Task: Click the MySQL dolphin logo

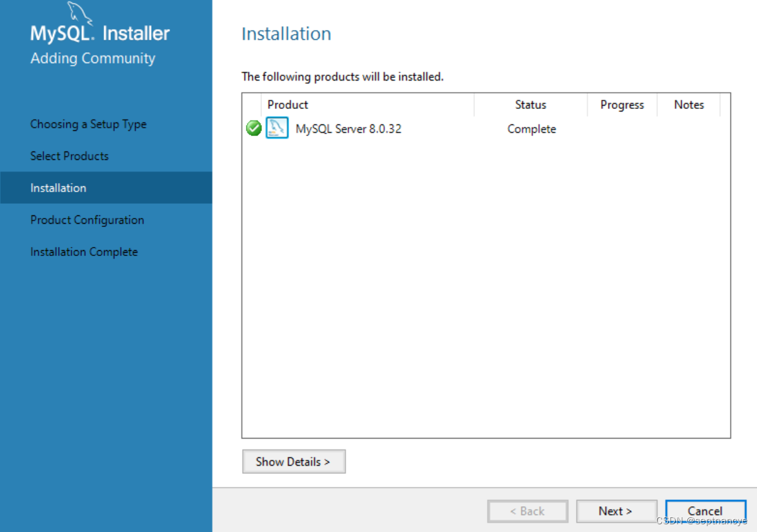Action: [79, 13]
